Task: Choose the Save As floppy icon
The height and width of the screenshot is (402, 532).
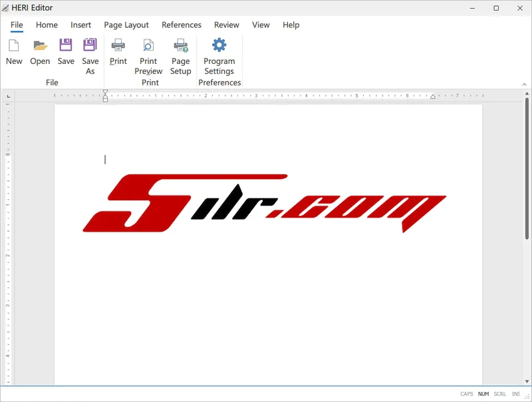Action: pyautogui.click(x=90, y=45)
